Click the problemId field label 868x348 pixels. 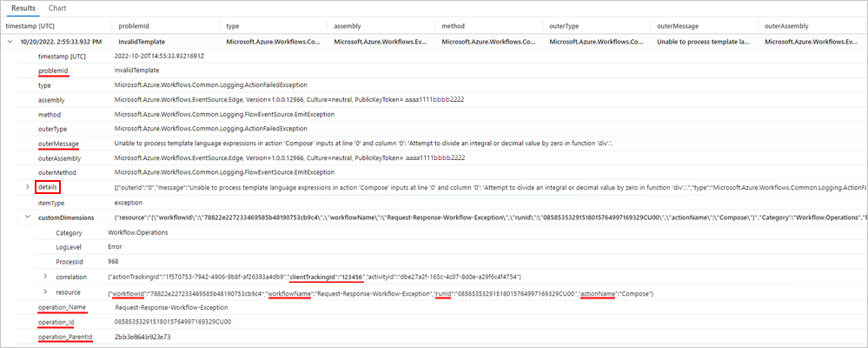[53, 71]
